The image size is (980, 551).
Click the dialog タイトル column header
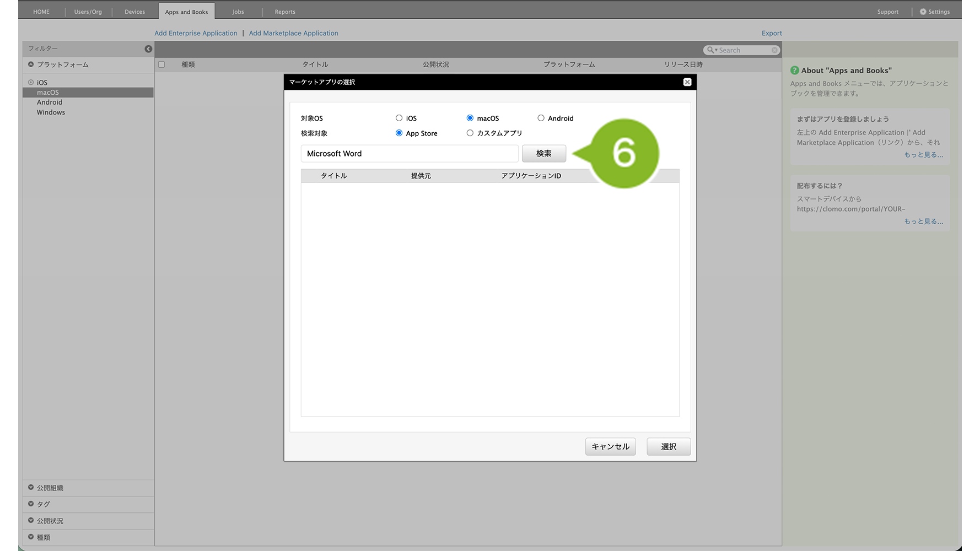pyautogui.click(x=333, y=176)
